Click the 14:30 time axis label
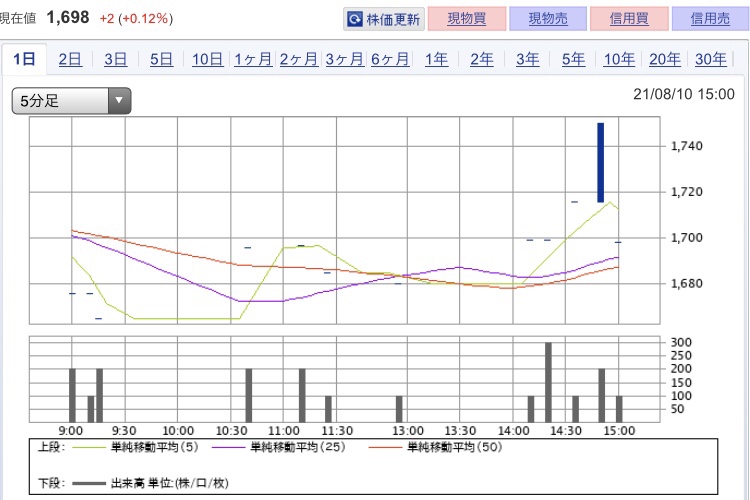 (x=566, y=431)
